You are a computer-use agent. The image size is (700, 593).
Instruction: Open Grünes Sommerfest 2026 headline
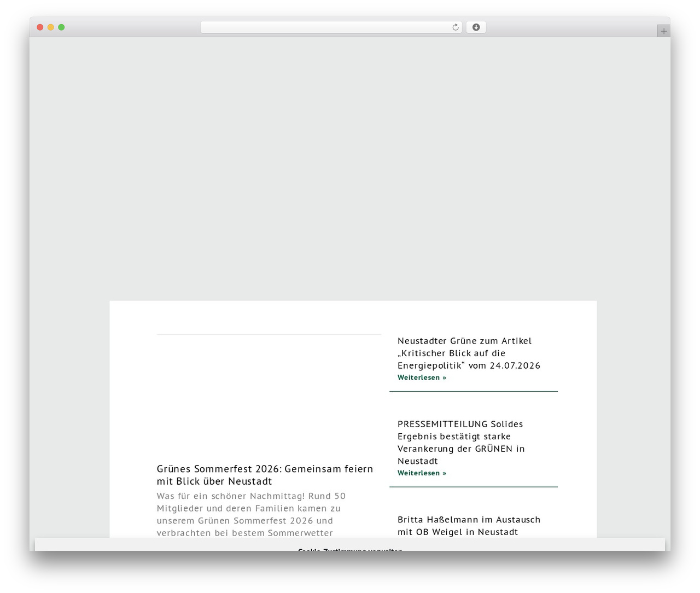coord(265,475)
